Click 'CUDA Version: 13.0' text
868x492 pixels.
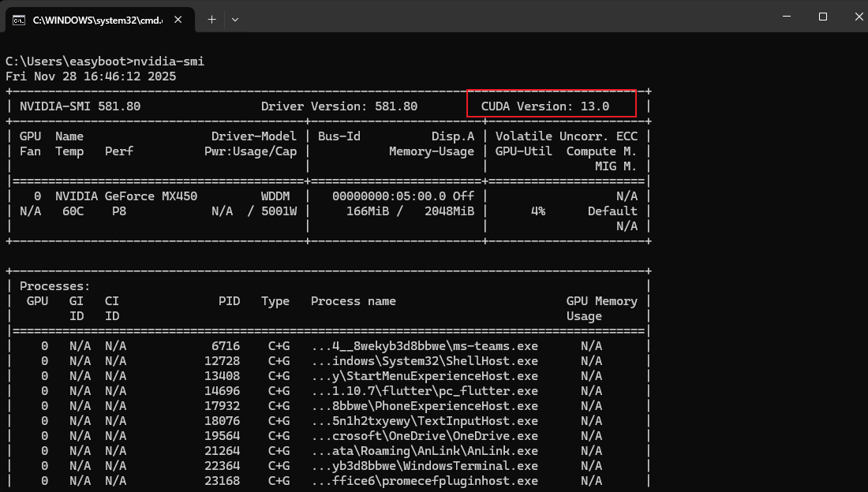point(545,106)
